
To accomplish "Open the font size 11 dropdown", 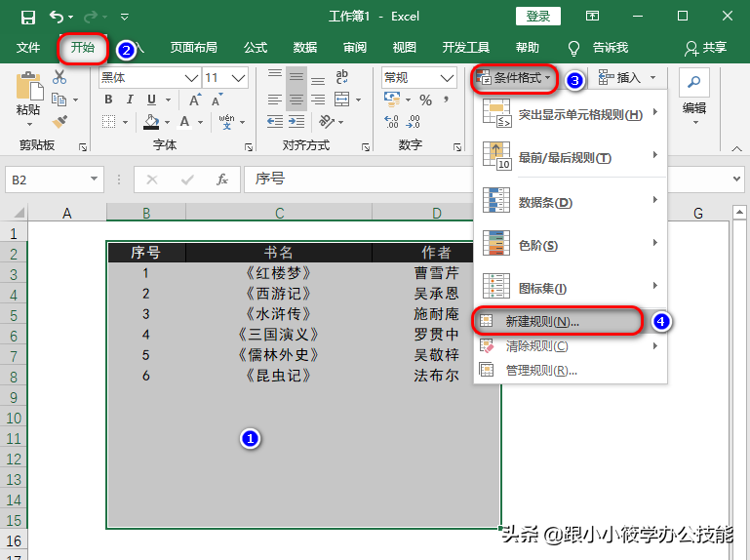I will [x=238, y=77].
